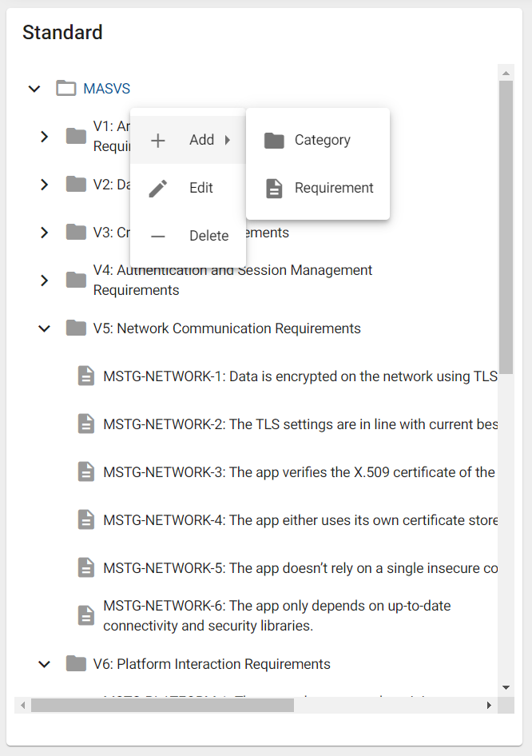Click the MASVS root folder icon
The image size is (532, 756).
(66, 88)
